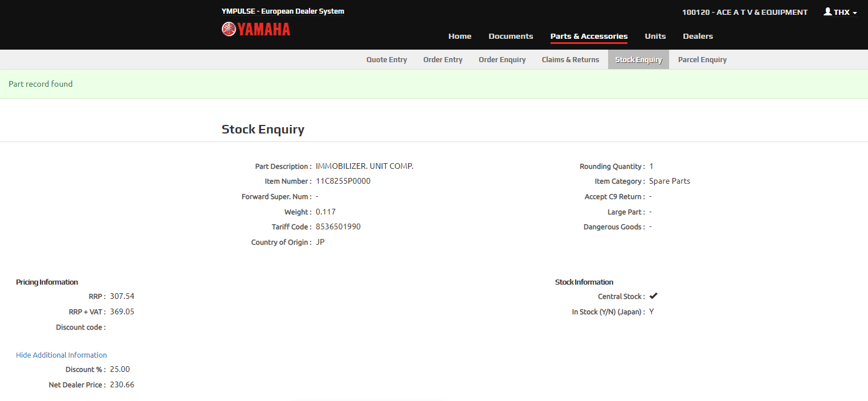Select the Stock Enquiry tab

point(639,59)
